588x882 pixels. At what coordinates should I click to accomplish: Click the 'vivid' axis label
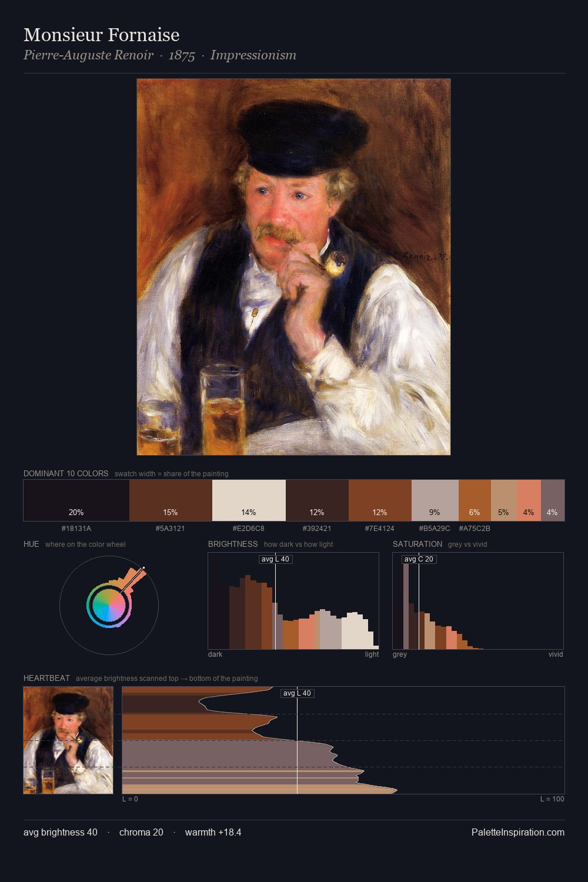[x=556, y=654]
